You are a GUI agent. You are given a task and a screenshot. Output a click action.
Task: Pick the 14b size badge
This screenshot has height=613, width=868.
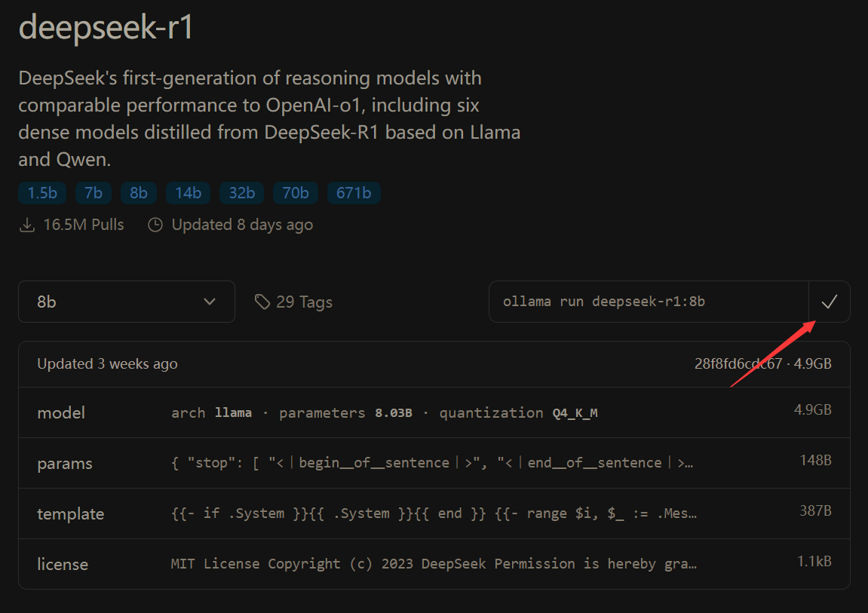point(188,193)
